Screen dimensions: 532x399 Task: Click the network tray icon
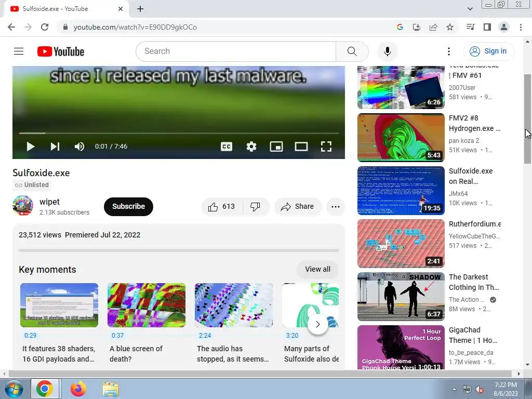pos(467,390)
